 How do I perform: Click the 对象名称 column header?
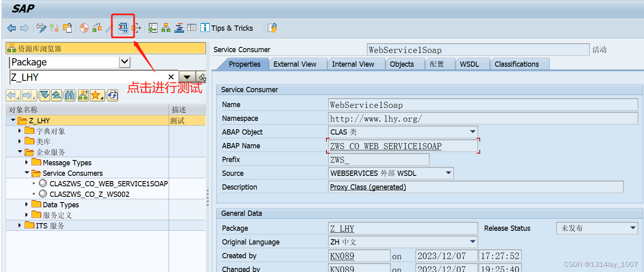[x=88, y=110]
